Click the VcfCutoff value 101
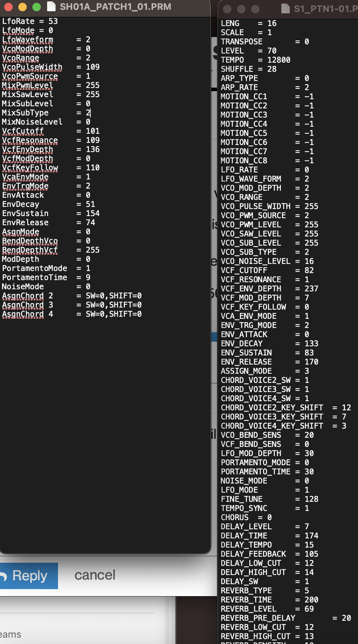 tap(93, 131)
